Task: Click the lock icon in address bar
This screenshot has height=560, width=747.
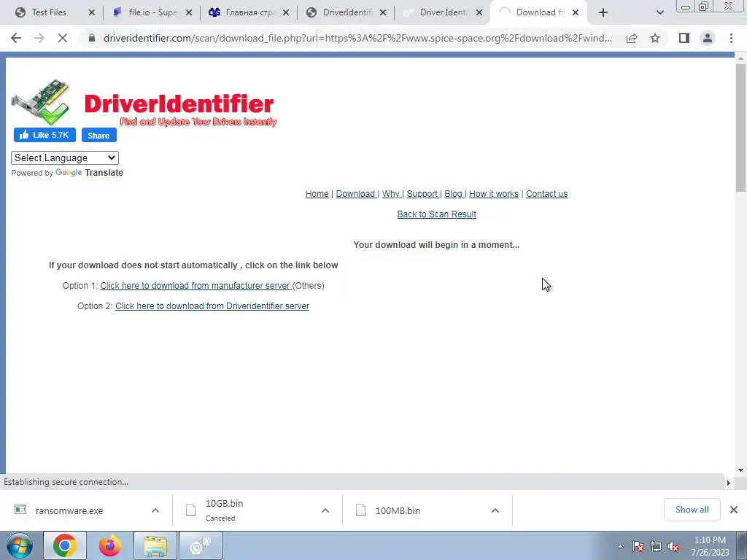Action: coord(93,38)
